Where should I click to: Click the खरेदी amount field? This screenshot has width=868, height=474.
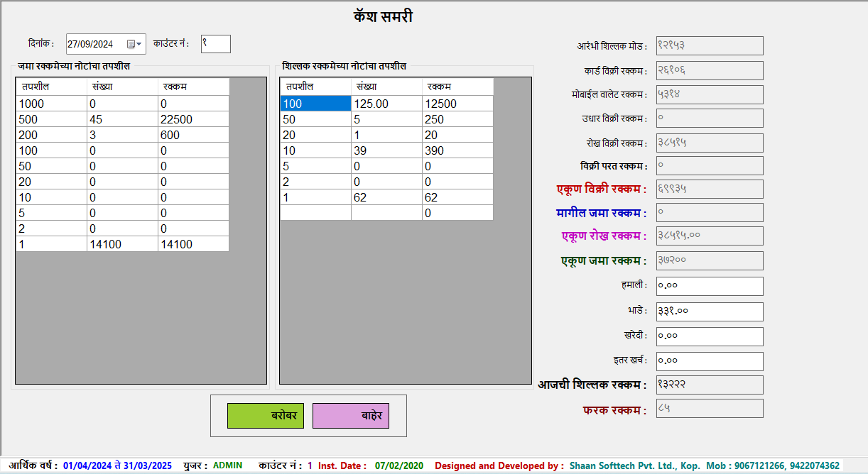tap(709, 336)
